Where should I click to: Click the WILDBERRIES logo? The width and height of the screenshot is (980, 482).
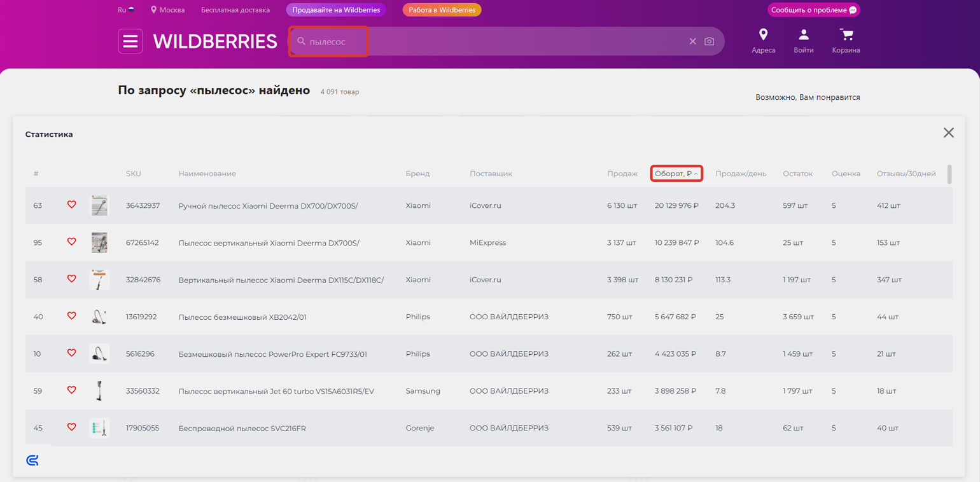[215, 42]
